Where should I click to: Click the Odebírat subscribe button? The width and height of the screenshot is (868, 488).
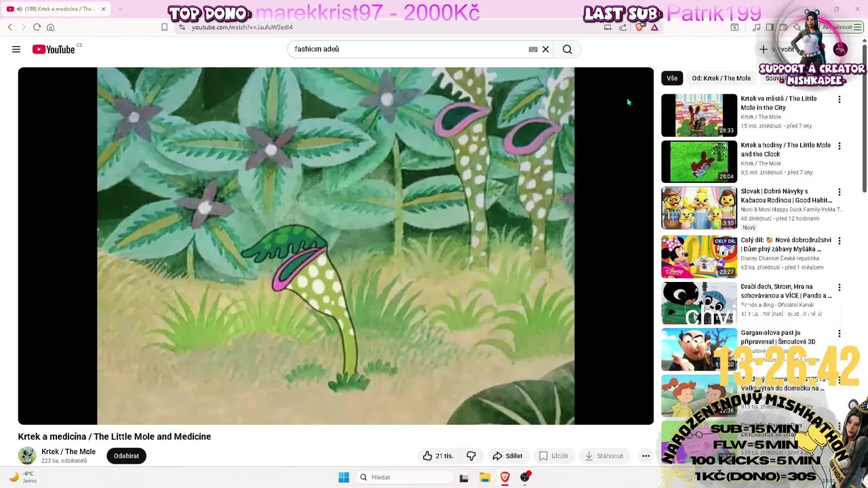click(x=126, y=456)
